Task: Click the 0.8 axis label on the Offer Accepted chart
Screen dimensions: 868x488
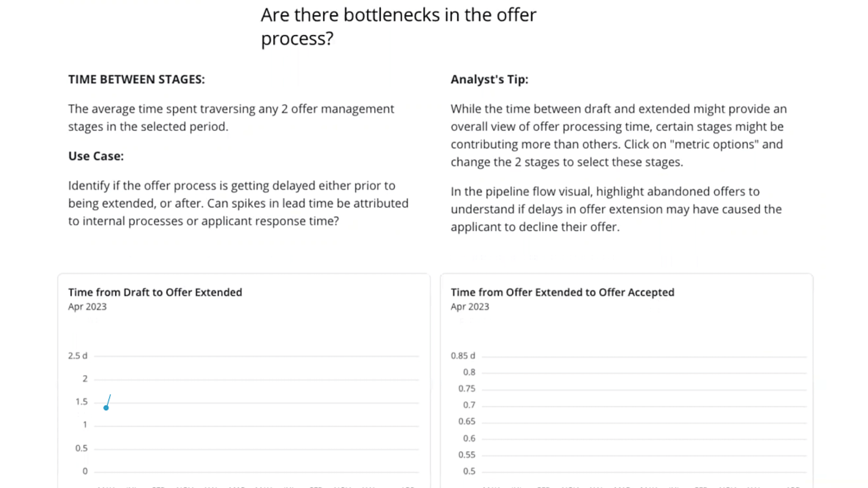Action: click(x=469, y=372)
